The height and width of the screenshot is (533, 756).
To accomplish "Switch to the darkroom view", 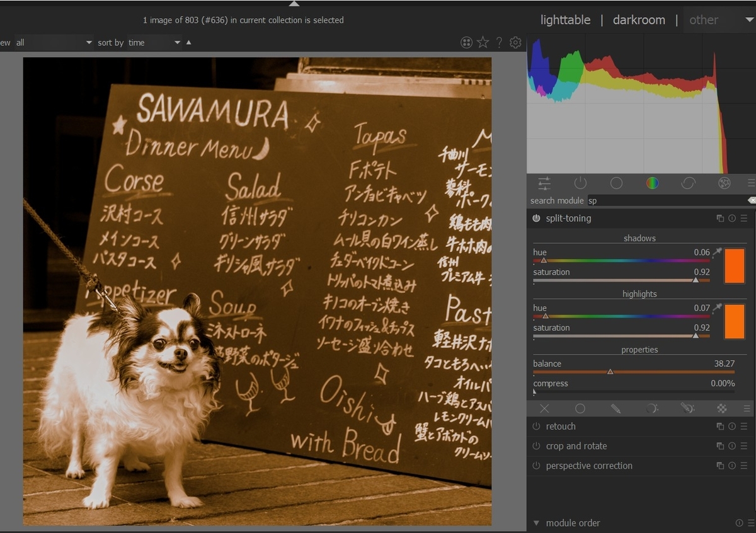I will coord(639,20).
